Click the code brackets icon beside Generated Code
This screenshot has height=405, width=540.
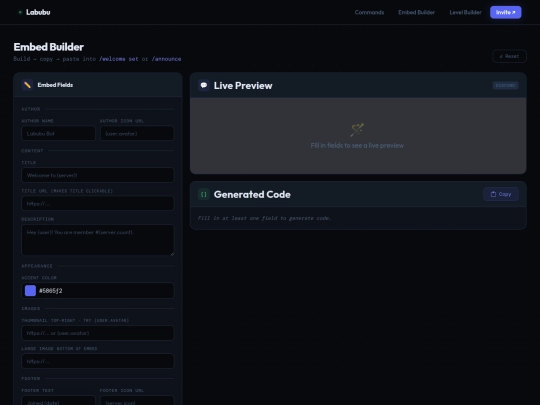(204, 194)
